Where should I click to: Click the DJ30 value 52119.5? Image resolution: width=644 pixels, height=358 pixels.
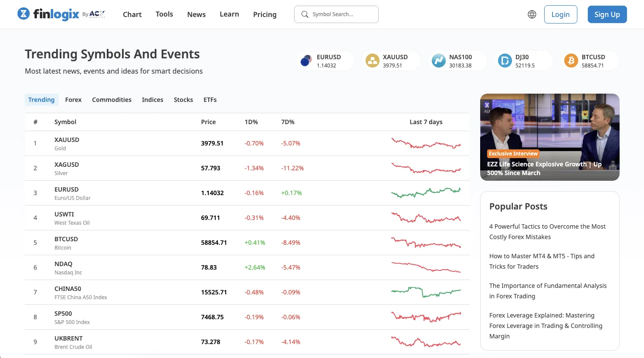525,66
